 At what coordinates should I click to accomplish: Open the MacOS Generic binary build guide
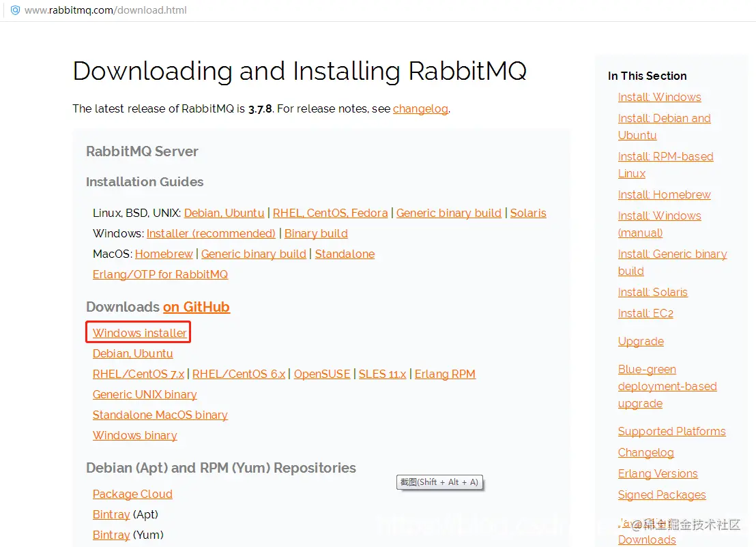coord(254,254)
